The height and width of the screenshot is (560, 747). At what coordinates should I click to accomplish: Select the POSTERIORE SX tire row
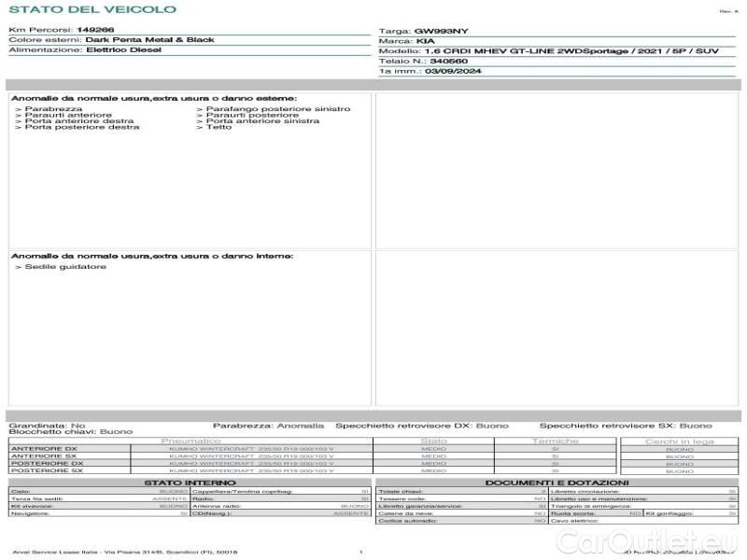coord(46,471)
